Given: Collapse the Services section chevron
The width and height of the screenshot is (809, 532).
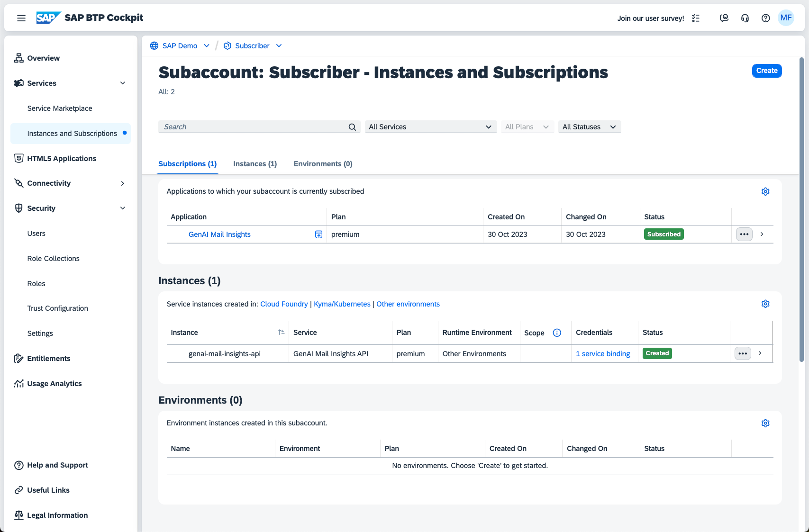Looking at the screenshot, I should pos(123,83).
